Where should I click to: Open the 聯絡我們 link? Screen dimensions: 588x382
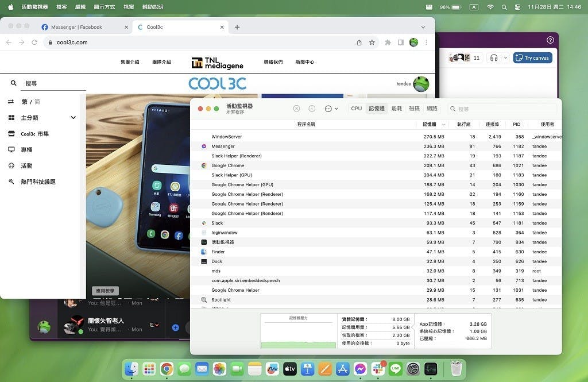273,62
